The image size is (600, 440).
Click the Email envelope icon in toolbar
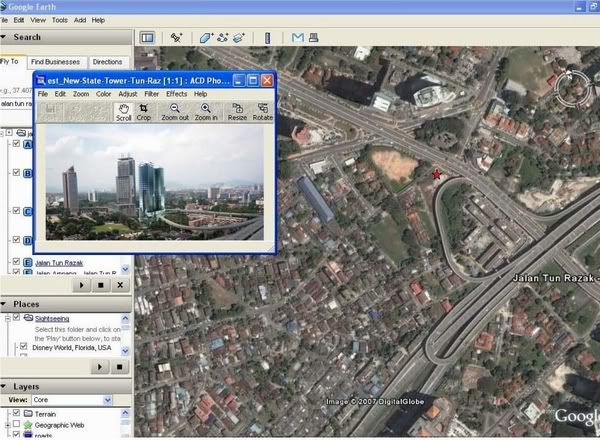click(x=298, y=38)
